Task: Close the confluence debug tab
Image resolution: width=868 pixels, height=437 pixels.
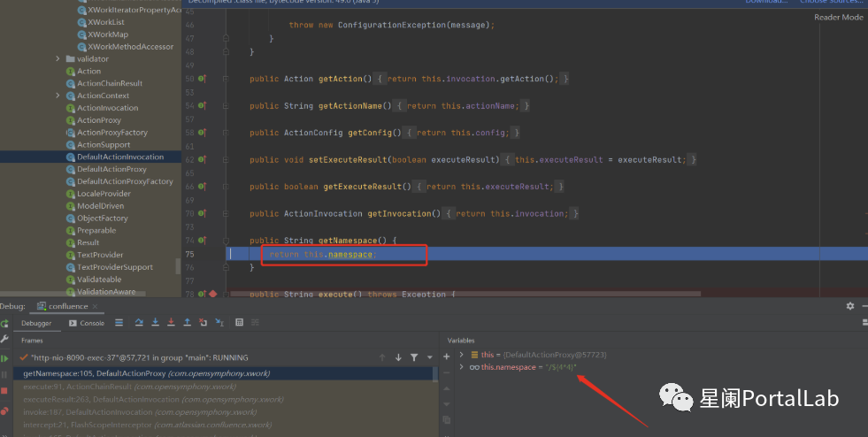Action: coord(95,306)
